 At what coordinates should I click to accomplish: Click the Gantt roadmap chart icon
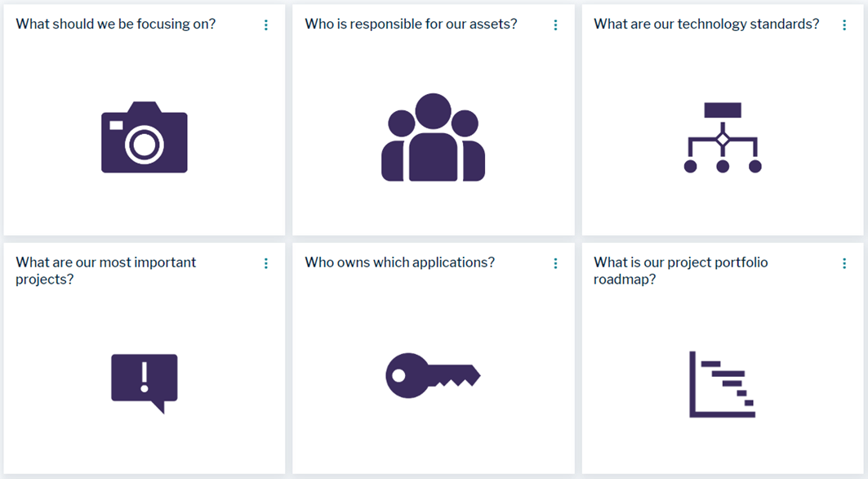pos(722,384)
